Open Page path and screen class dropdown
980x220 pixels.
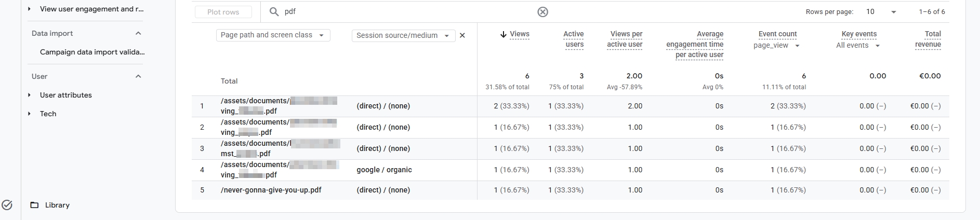pyautogui.click(x=273, y=35)
